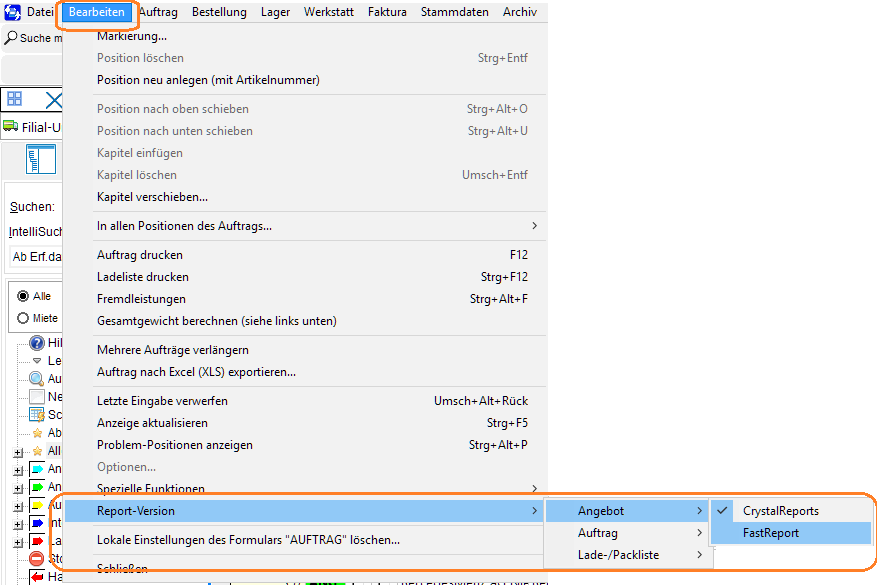Click the magnifier search icon in the toolbar
The height and width of the screenshot is (585, 877).
(x=11, y=37)
